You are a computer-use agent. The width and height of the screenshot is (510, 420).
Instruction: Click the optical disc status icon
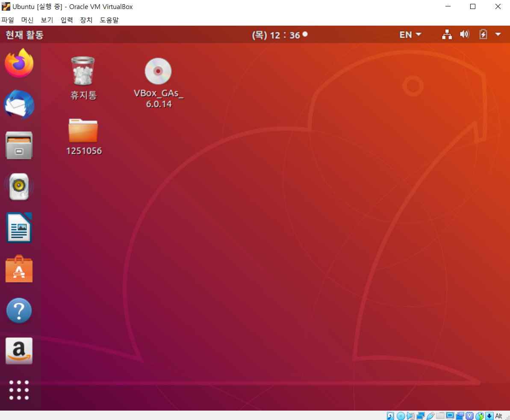[401, 415]
